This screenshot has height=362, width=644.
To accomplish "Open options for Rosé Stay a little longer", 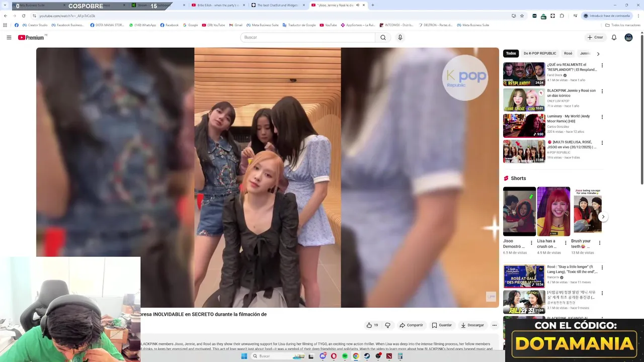I will pos(602,267).
